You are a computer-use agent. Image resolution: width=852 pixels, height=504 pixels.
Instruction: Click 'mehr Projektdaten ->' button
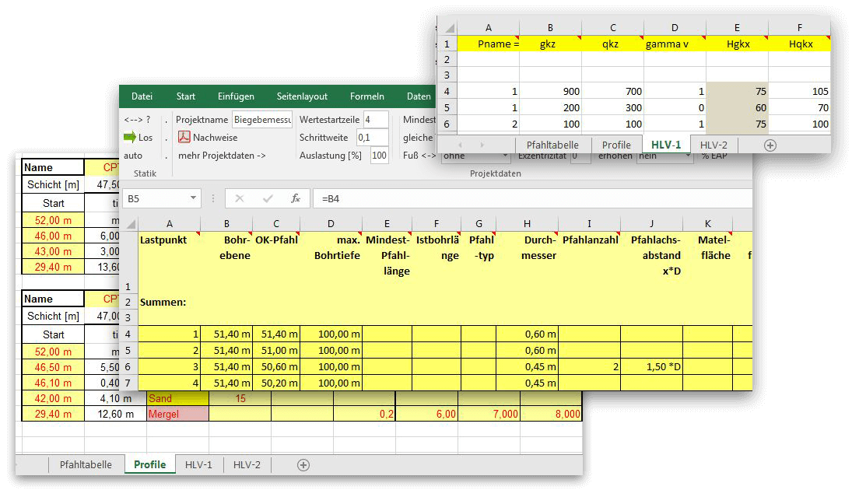click(222, 156)
